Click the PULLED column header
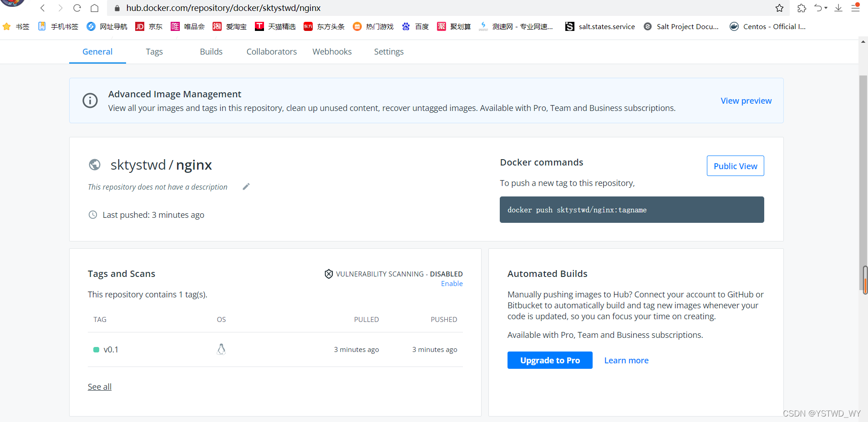This screenshot has height=422, width=868. coord(366,320)
